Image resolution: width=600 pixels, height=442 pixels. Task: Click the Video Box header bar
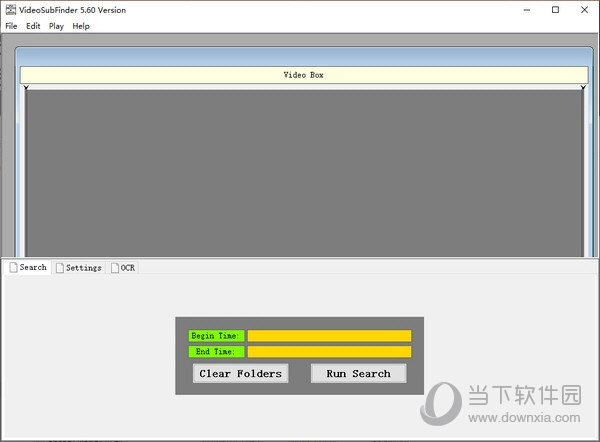point(304,75)
